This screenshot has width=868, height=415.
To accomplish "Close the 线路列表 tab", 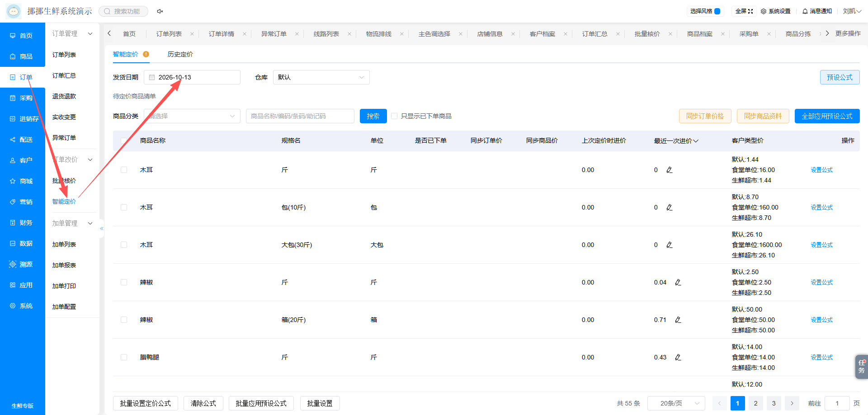I will [349, 34].
